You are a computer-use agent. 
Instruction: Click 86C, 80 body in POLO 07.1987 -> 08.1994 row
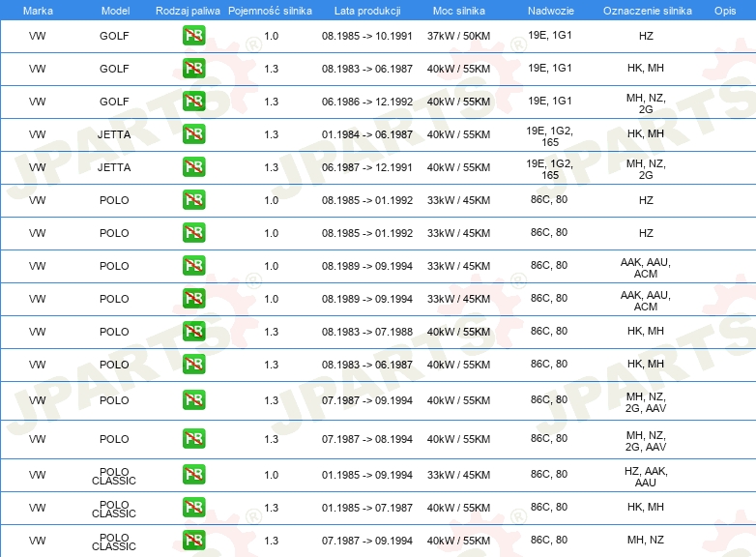click(x=549, y=438)
